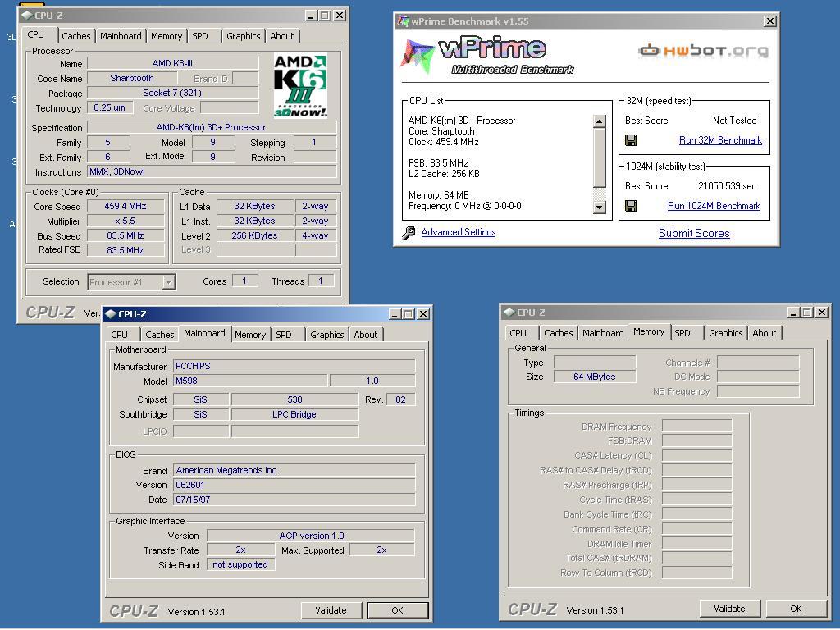Click the floppy save icon for 1024M score
Image resolution: width=840 pixels, height=630 pixels.
coord(631,206)
